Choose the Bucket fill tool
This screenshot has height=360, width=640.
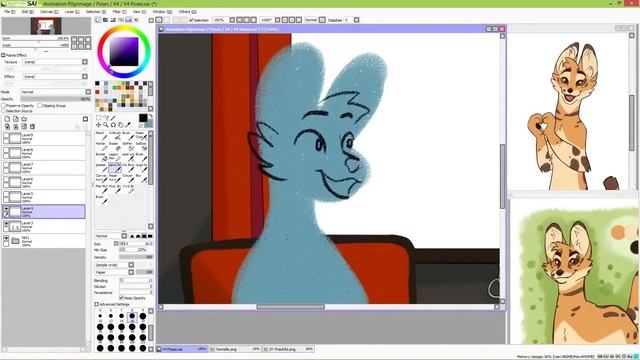coord(101,157)
